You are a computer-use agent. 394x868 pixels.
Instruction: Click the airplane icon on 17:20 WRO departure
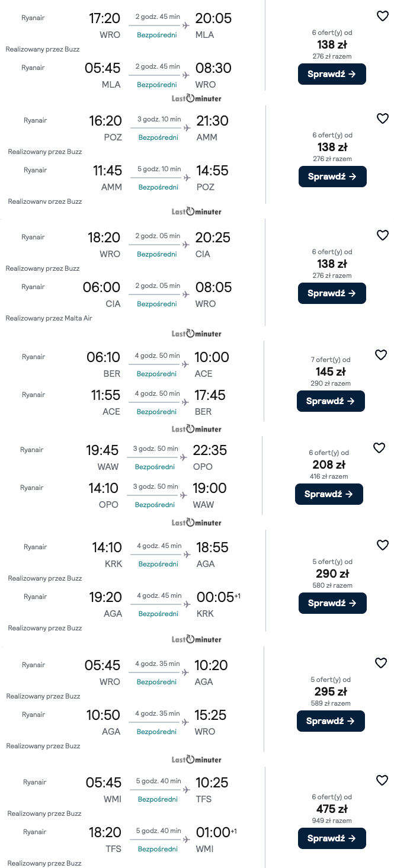tap(186, 25)
